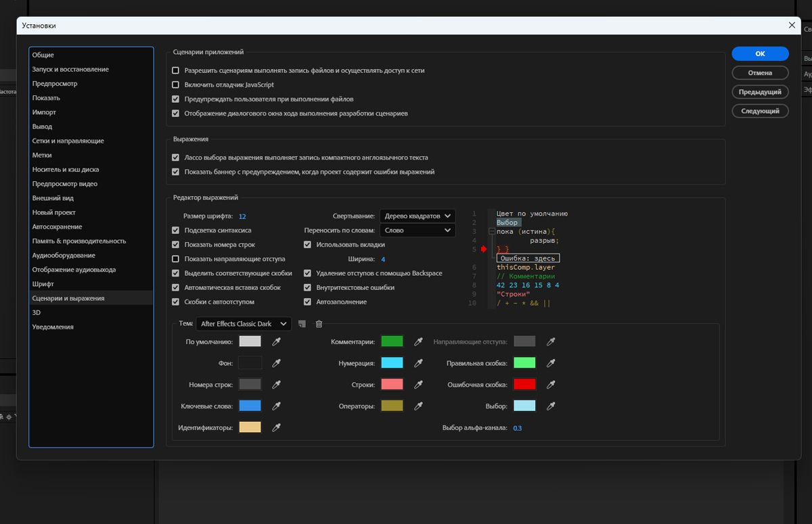Toggle Показать номера строк checkbox
812x524 pixels.
(x=176, y=244)
